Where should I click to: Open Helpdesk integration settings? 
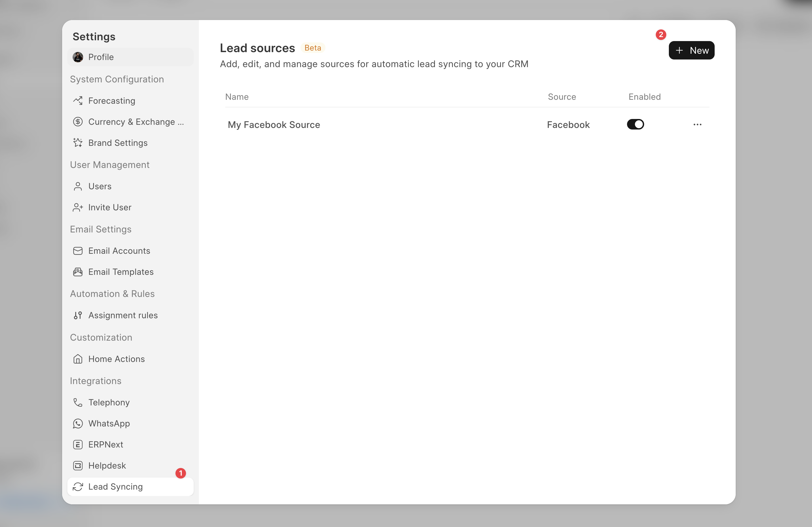click(x=107, y=466)
